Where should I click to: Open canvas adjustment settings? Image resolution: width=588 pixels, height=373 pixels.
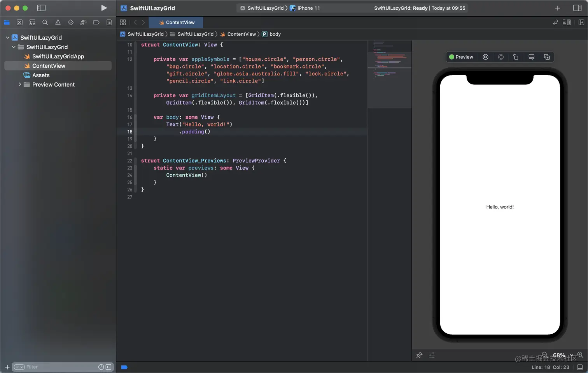click(x=432, y=355)
